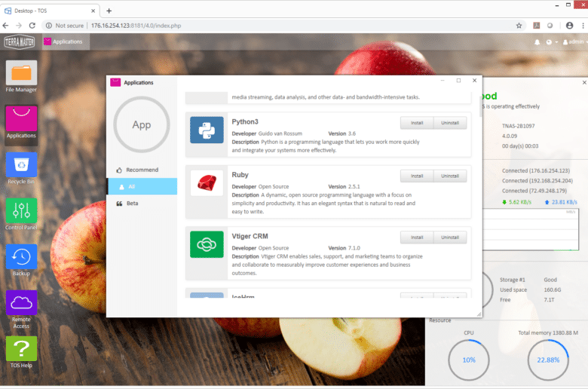
Task: Select the Beta category
Action: point(142,204)
